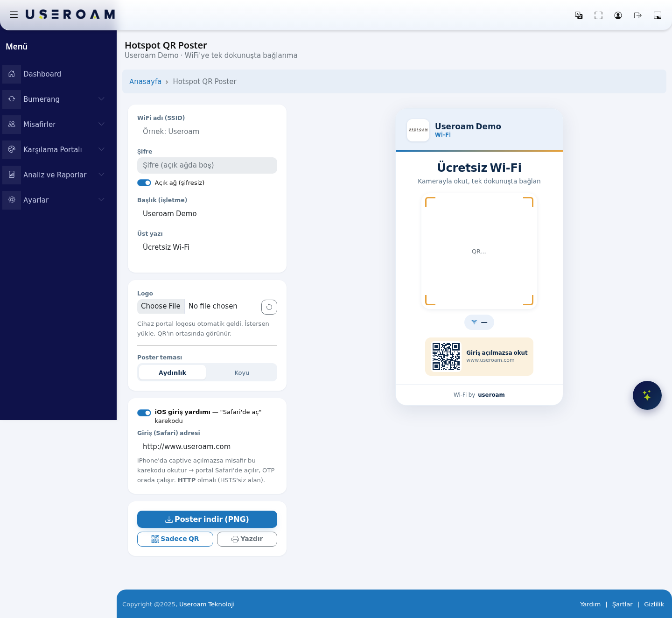The width and height of the screenshot is (672, 618).
Task: Click "No file chosen" text
Action: (213, 306)
